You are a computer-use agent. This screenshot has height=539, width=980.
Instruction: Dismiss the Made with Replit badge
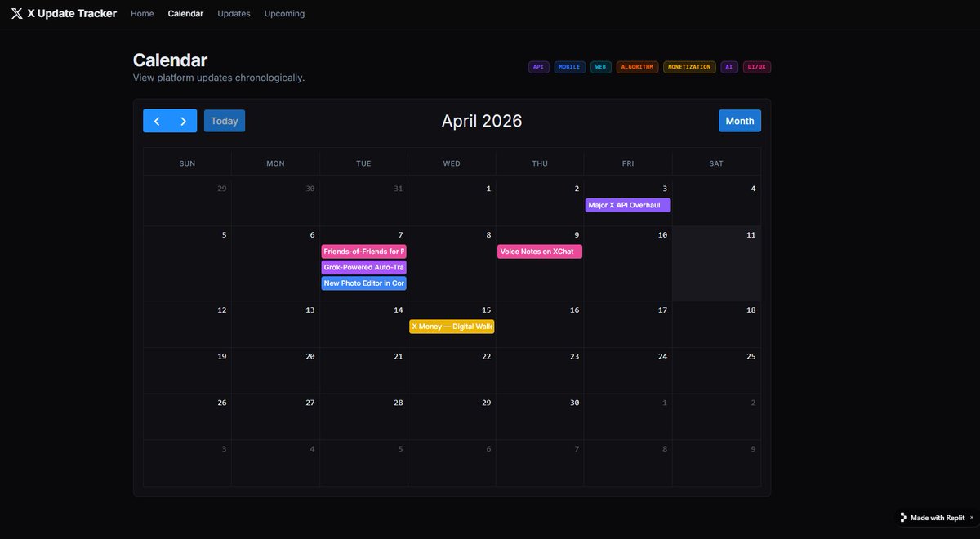pos(971,517)
